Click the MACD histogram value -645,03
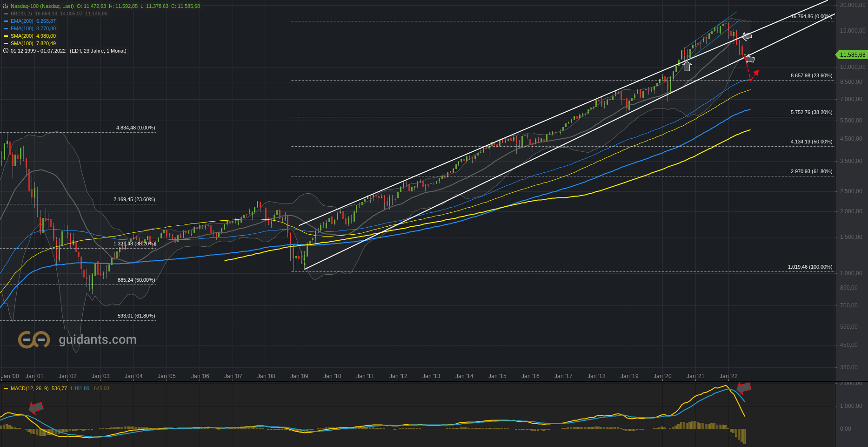Screen dimensions: 868x447 100,388
